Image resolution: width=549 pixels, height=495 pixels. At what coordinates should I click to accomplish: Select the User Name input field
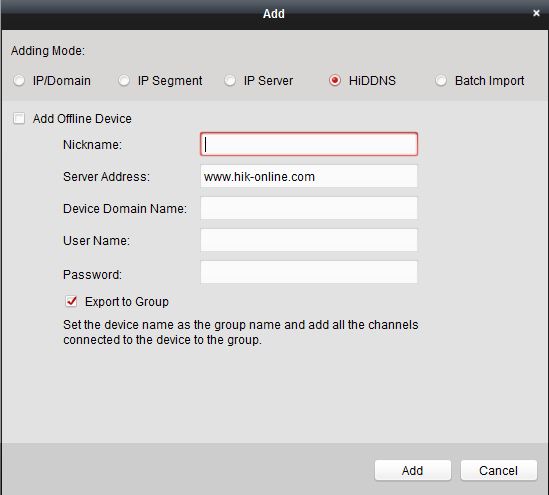coord(309,240)
